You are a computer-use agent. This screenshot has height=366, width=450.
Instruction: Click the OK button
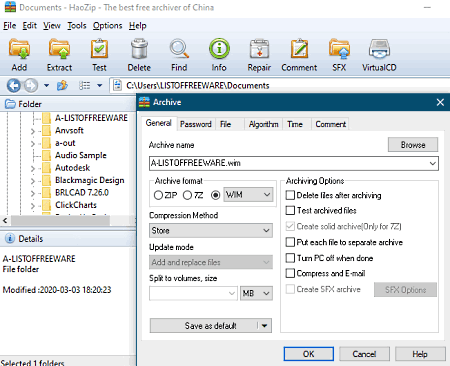[309, 354]
